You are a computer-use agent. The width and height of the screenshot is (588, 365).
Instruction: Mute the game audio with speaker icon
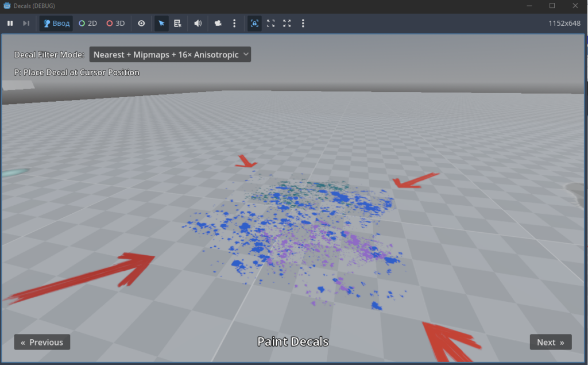click(x=198, y=24)
